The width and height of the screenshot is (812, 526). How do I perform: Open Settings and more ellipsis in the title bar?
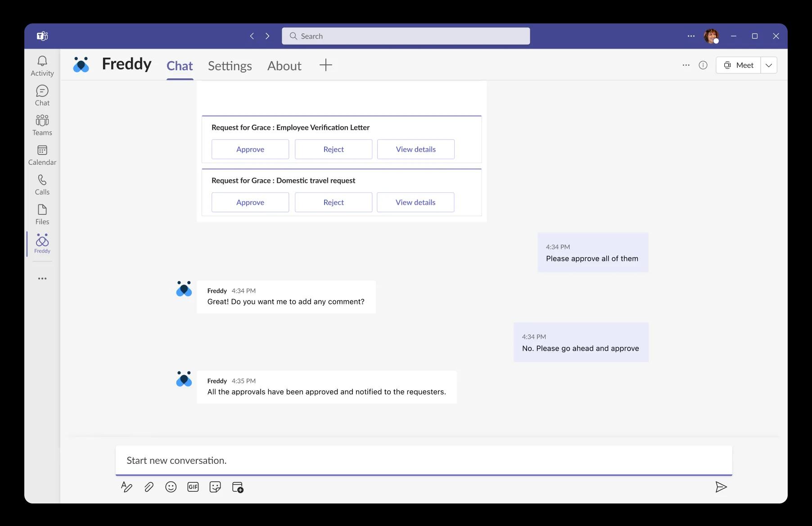[x=691, y=36]
